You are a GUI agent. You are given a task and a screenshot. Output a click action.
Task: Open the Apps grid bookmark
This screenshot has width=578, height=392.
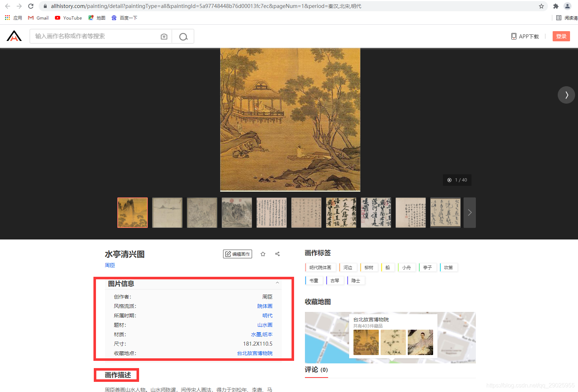13,18
